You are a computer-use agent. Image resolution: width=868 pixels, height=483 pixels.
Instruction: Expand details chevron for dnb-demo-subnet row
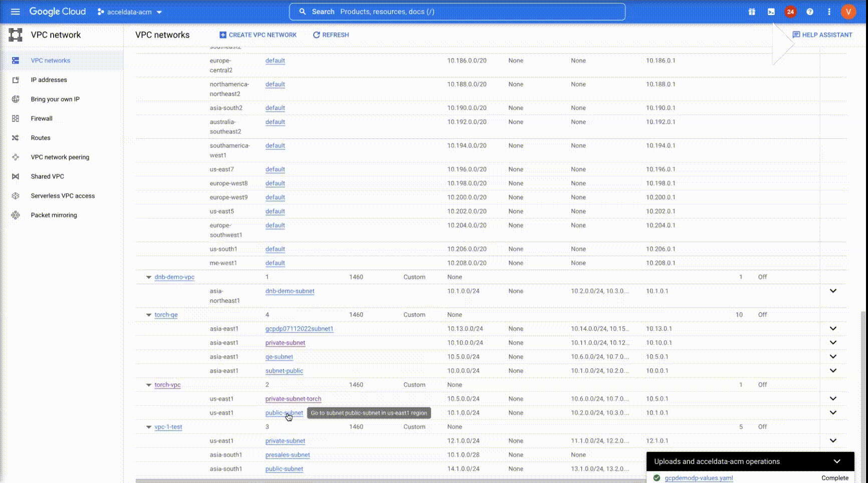click(x=833, y=291)
